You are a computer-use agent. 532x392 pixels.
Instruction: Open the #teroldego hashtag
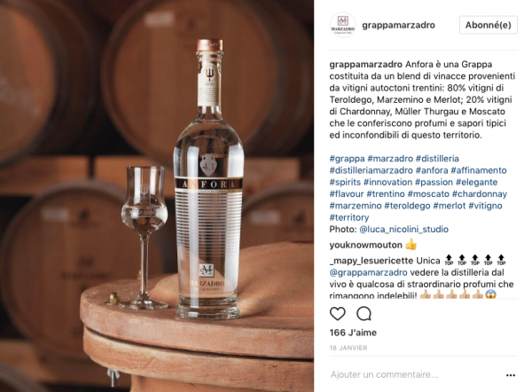(407, 206)
